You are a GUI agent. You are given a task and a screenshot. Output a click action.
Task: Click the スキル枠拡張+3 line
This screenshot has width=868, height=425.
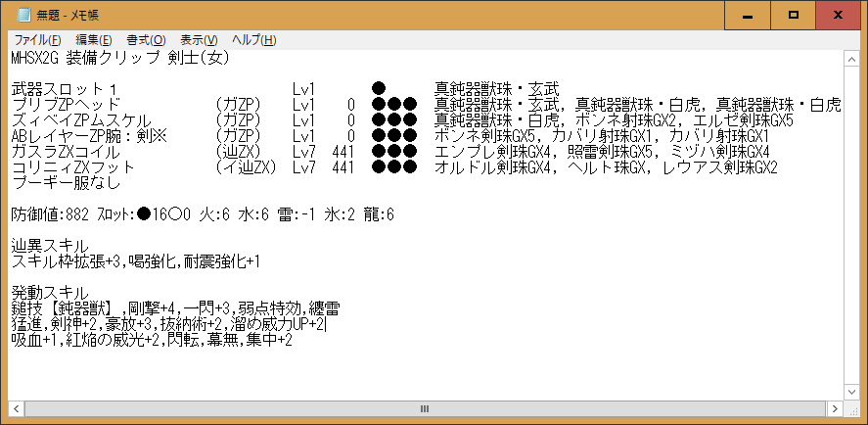point(136,261)
